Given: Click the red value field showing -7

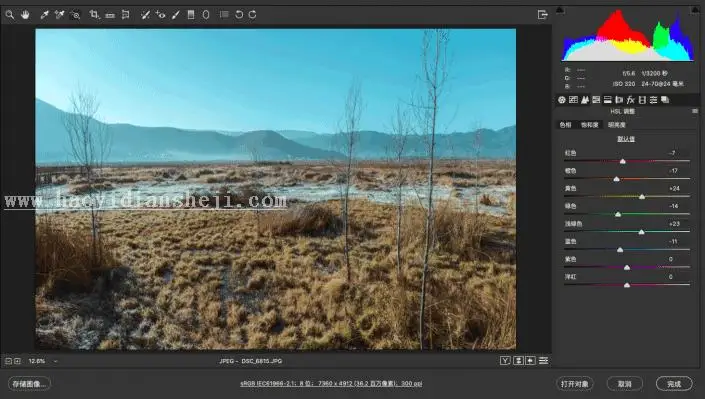Looking at the screenshot, I should [672, 153].
